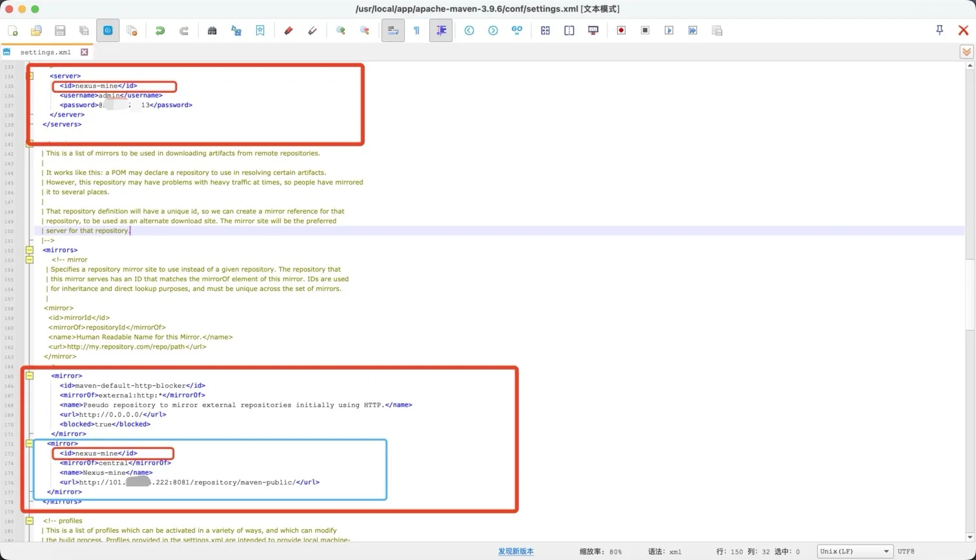Open the Unix (LF) line ending dropdown
976x560 pixels.
click(854, 552)
